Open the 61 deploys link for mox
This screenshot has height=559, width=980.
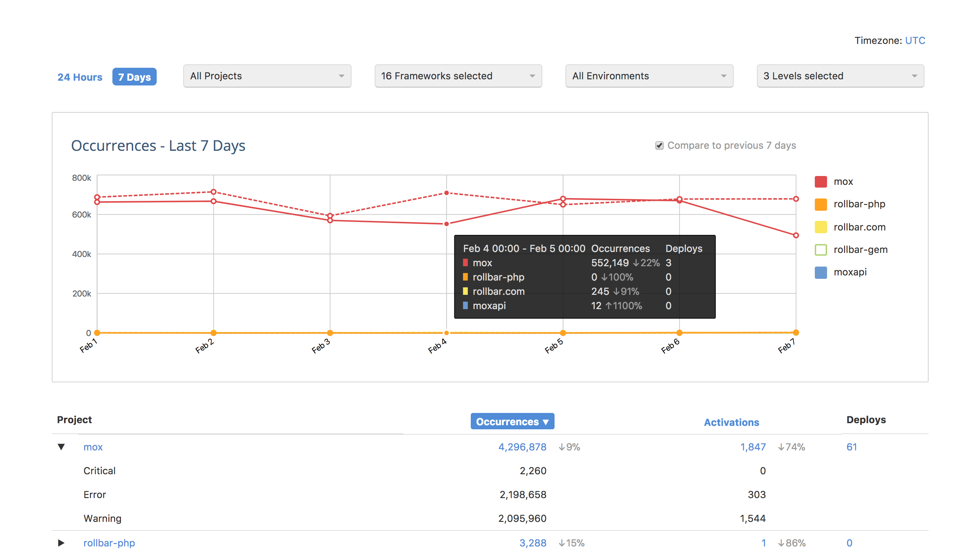851,447
